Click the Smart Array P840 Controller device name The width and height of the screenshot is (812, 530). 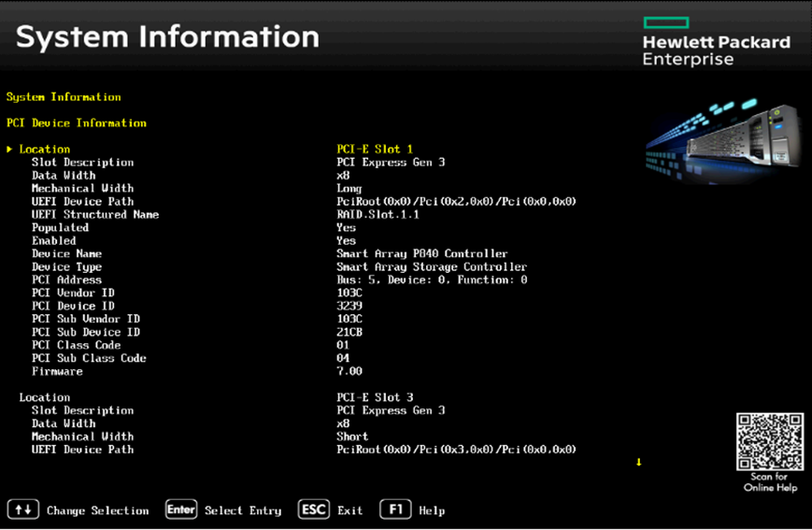(x=422, y=254)
